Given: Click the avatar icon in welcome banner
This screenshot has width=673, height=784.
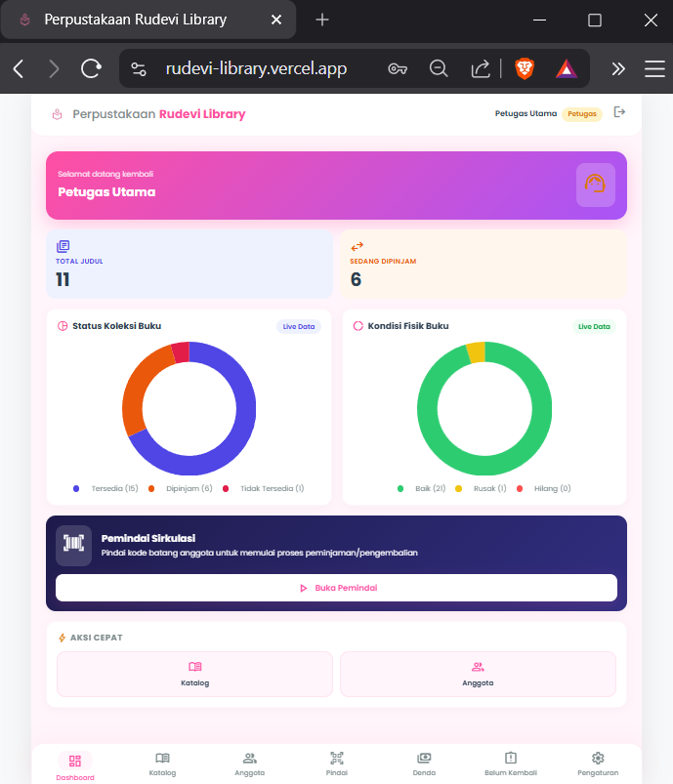Looking at the screenshot, I should click(595, 185).
